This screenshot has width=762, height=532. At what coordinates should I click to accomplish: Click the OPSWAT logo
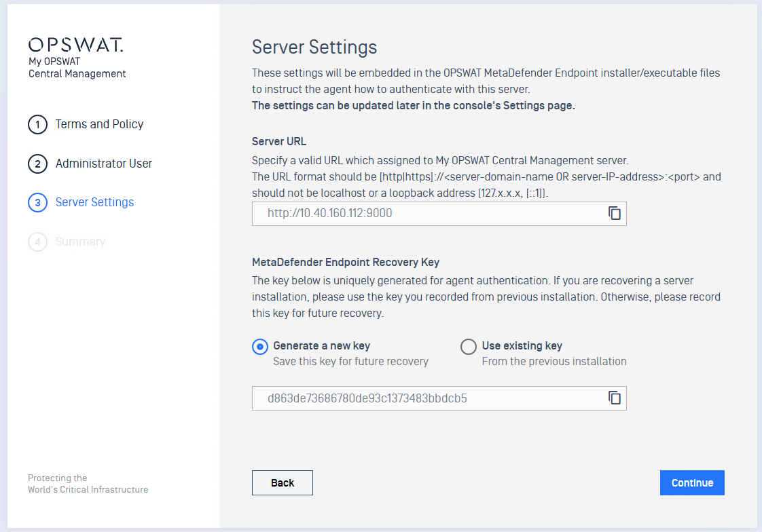(76, 45)
